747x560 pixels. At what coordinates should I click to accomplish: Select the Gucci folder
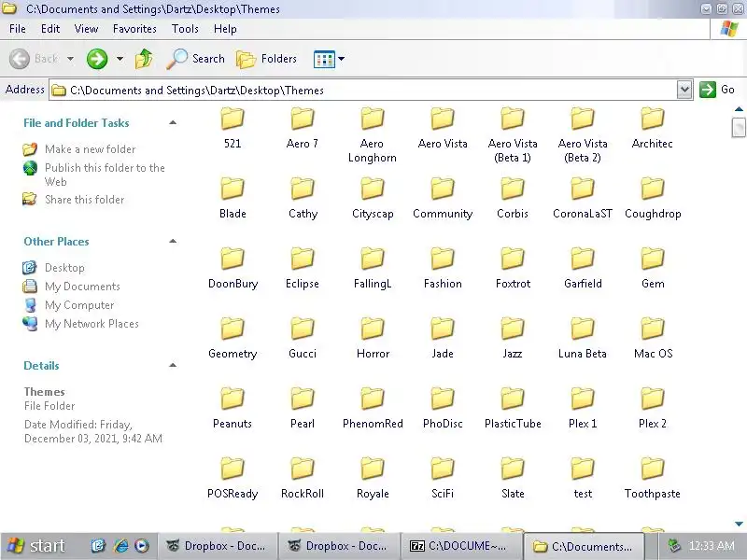303,339
